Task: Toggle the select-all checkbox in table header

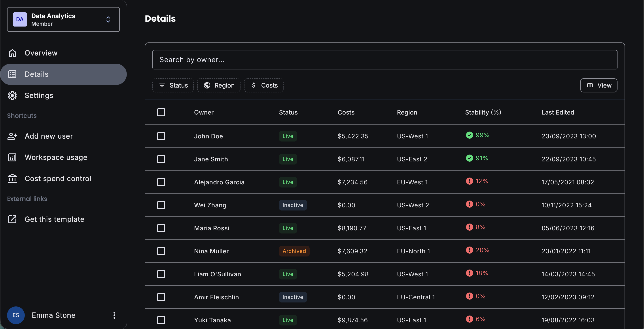Action: tap(161, 112)
